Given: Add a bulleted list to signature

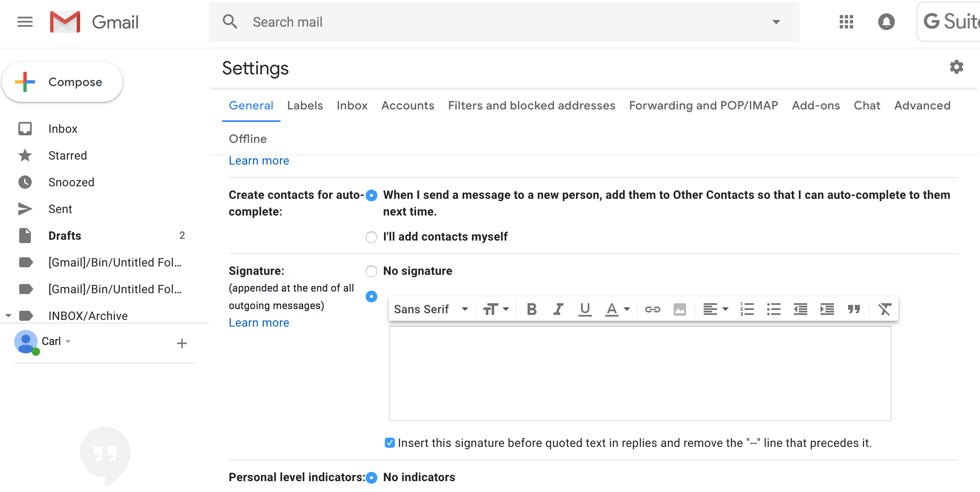Looking at the screenshot, I should pyautogui.click(x=773, y=309).
